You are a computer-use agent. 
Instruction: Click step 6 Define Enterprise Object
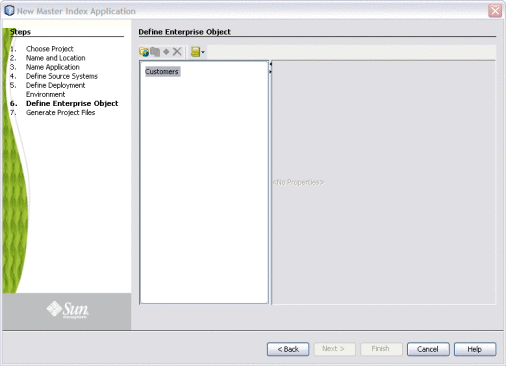point(72,103)
